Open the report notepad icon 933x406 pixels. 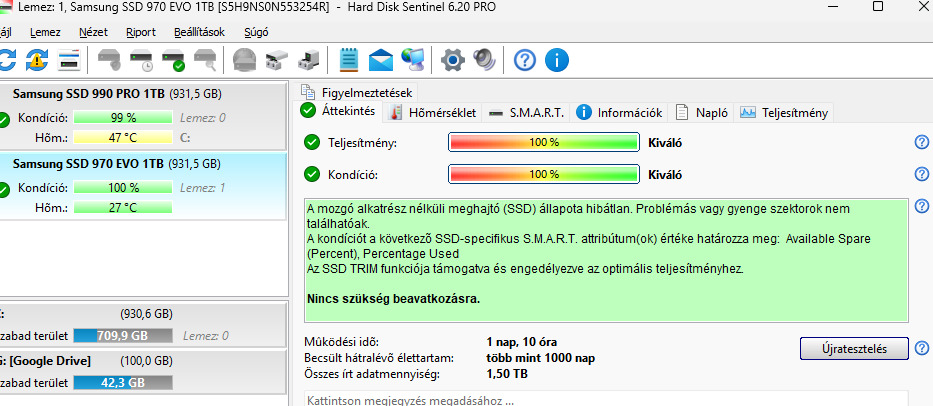click(349, 60)
